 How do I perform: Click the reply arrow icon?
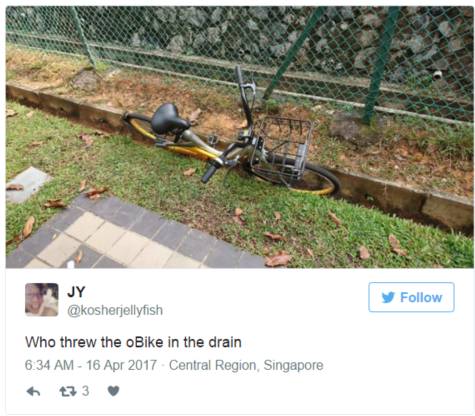tap(33, 391)
